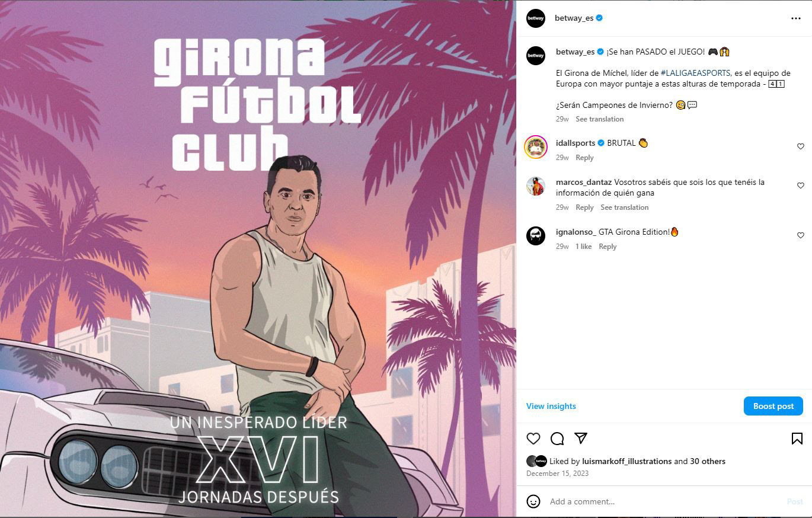The image size is (812, 518).
Task: Reply to idallsports BRUTAL comment
Action: (584, 158)
